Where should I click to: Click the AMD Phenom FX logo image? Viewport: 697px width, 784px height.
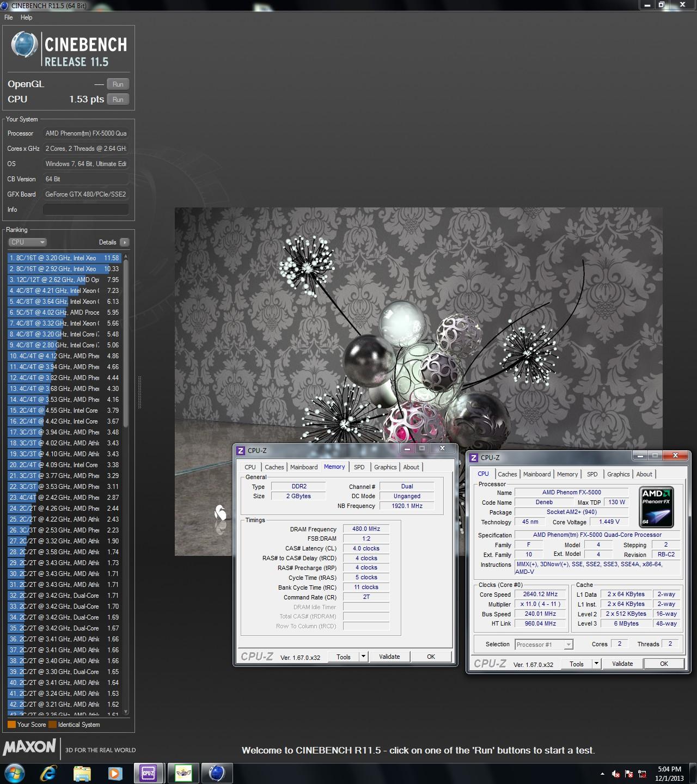[656, 507]
